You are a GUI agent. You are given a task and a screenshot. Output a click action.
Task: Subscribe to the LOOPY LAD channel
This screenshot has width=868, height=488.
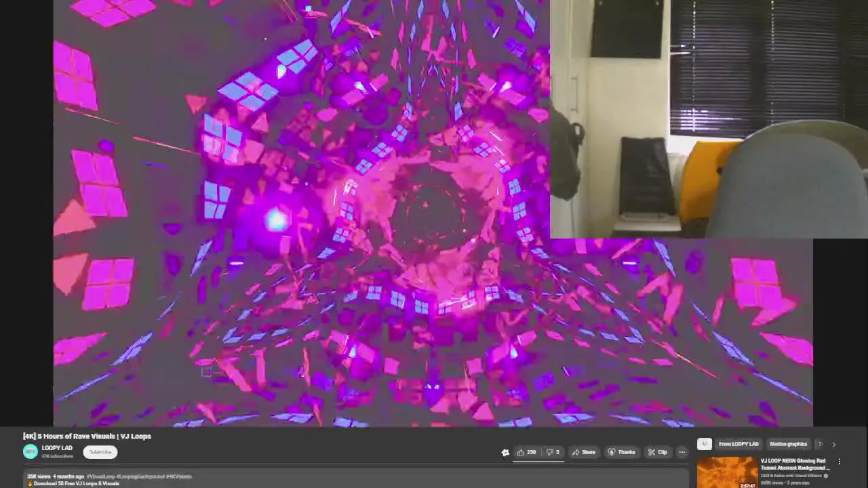coord(100,452)
